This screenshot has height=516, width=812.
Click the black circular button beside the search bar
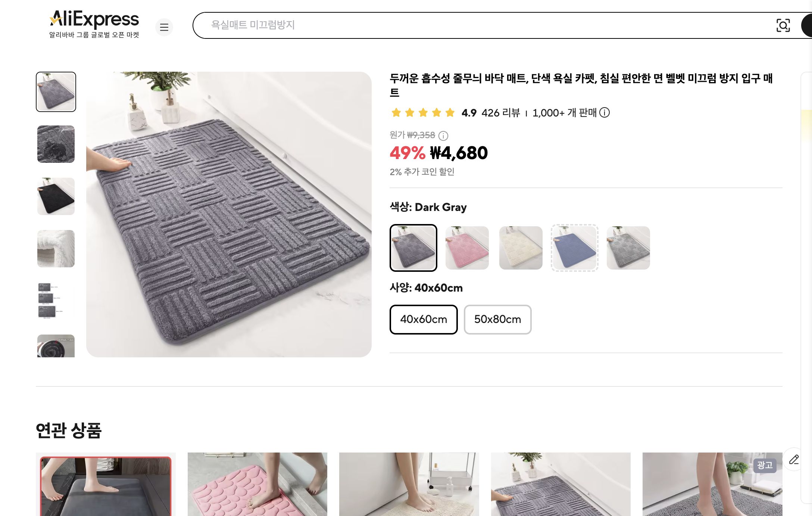[x=808, y=26]
